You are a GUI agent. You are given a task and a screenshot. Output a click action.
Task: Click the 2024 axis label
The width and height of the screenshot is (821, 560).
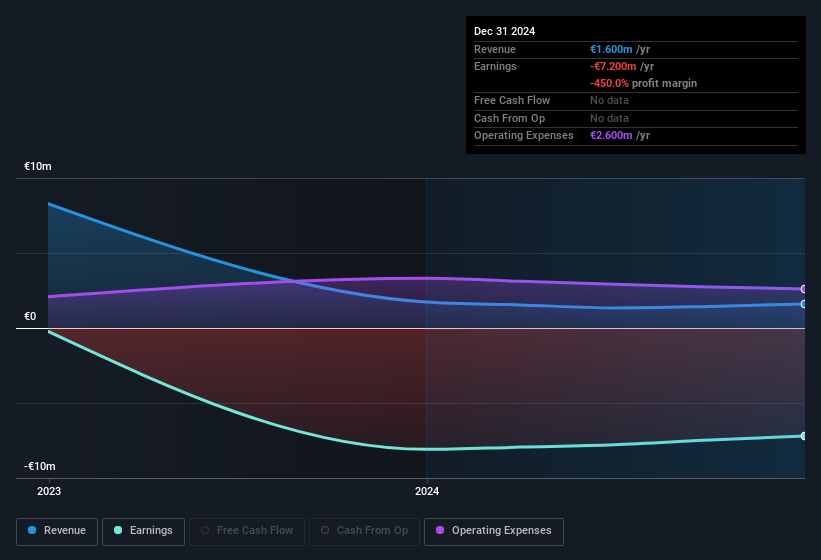coord(427,491)
